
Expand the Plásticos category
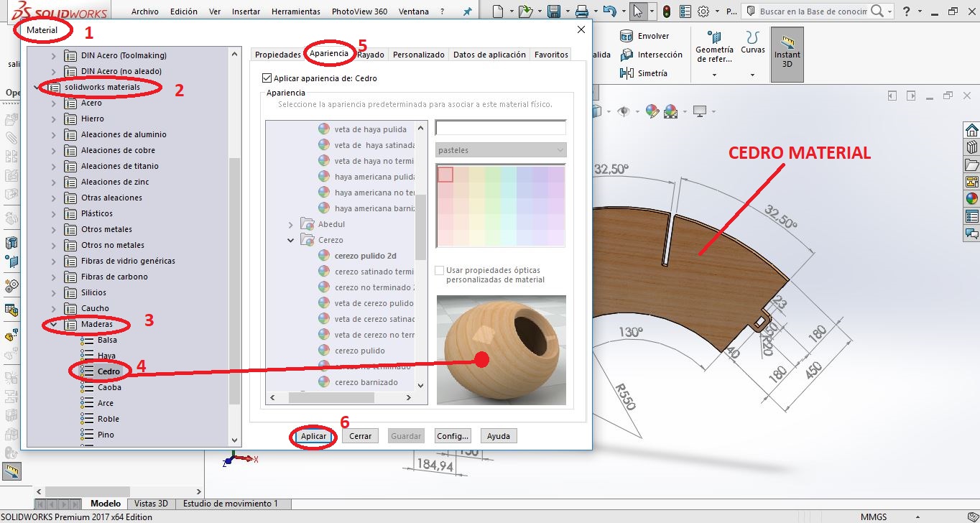[x=53, y=213]
